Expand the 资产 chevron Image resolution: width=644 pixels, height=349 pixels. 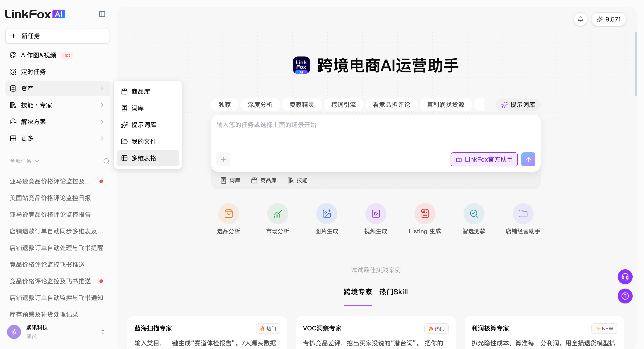tap(102, 88)
